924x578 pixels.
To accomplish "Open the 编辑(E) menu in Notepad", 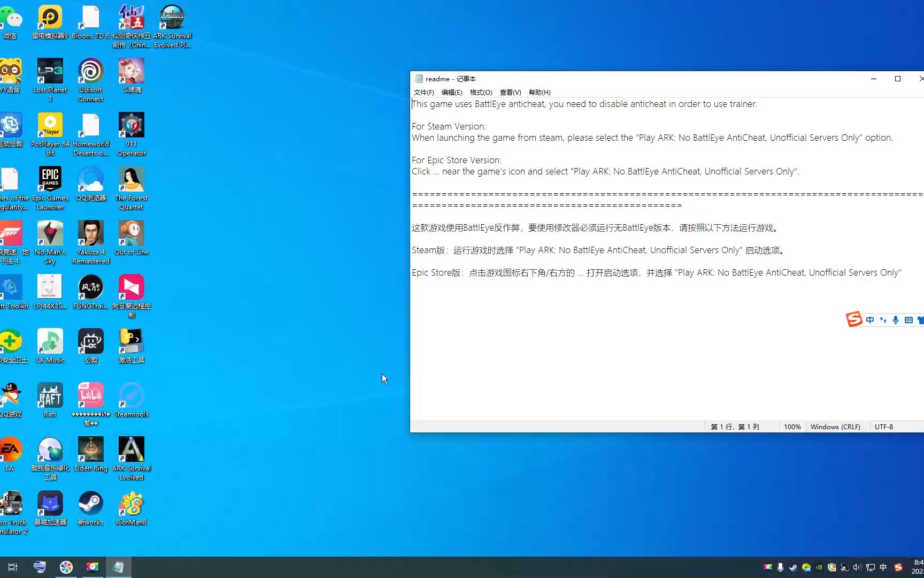I will pos(452,92).
